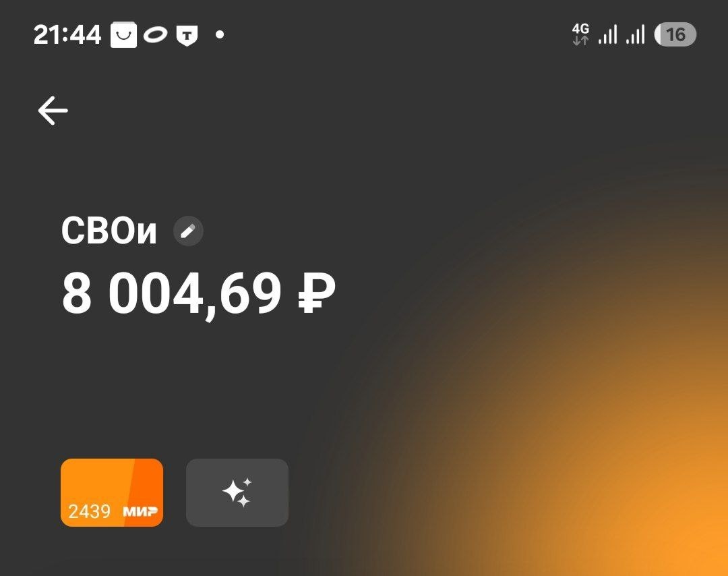Tap the notification overflow dot in status bar
Image resolution: width=728 pixels, height=576 pixels.
click(x=220, y=34)
